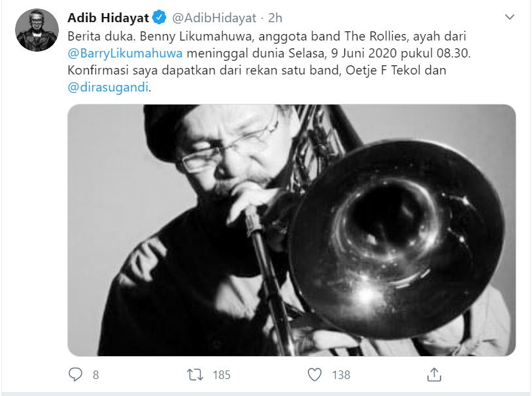Image resolution: width=532 pixels, height=396 pixels.
Task: Visit the @AdibHidayat handle
Action: pos(214,18)
